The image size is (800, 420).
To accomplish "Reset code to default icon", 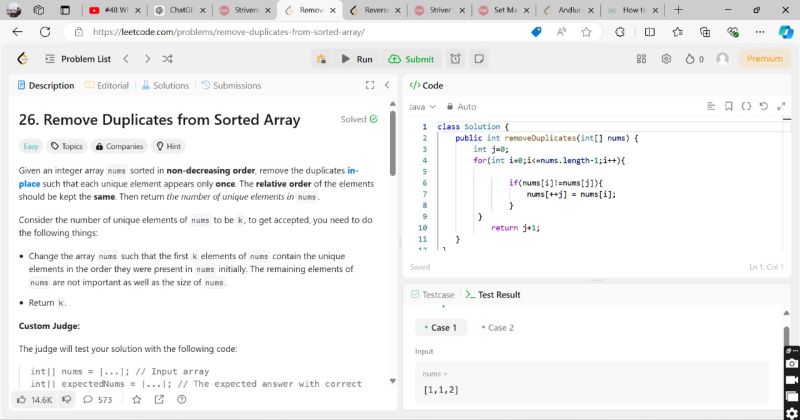I will coord(763,106).
